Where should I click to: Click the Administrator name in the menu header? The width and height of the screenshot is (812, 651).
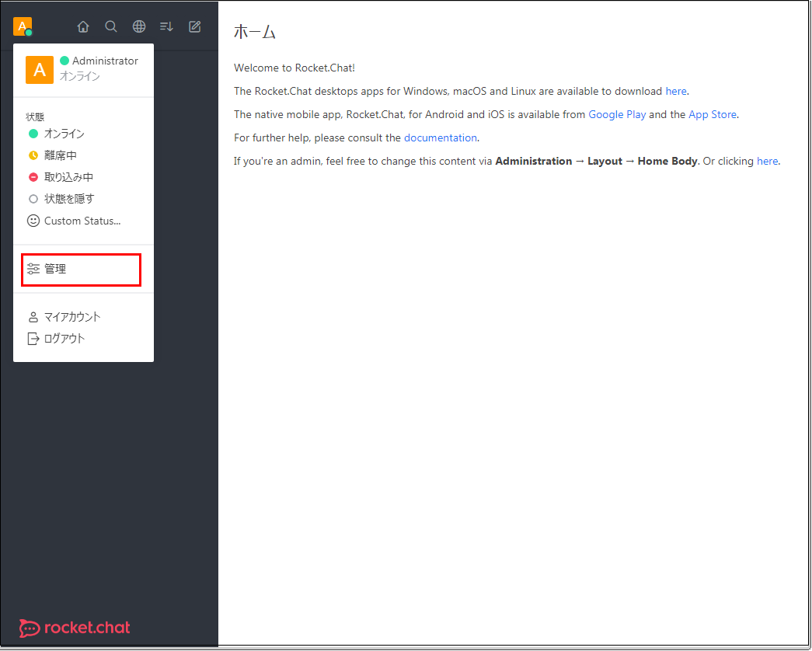tap(105, 61)
